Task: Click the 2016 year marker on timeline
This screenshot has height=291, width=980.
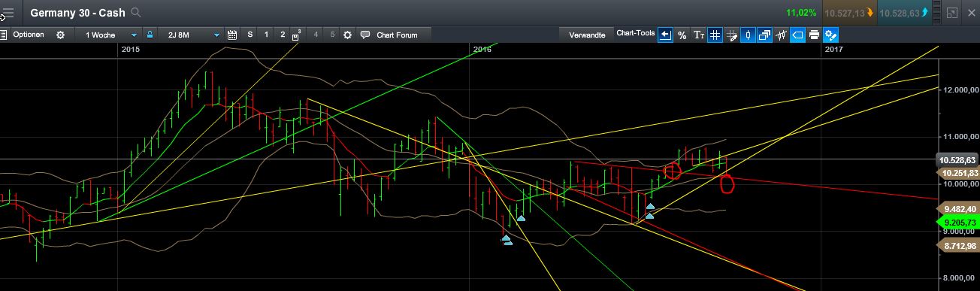Action: [x=482, y=49]
